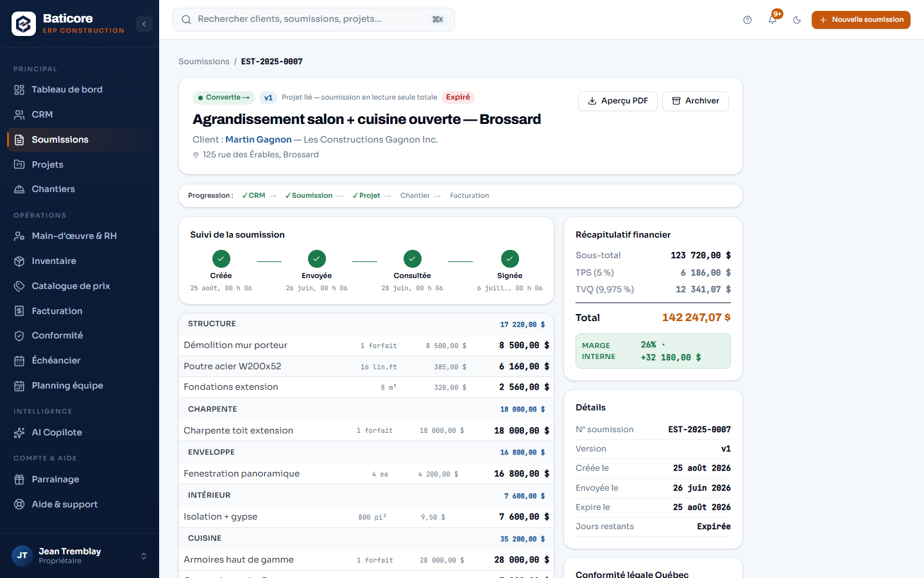Click the Total amount 142 247,07 $
The image size is (924, 578).
(696, 317)
